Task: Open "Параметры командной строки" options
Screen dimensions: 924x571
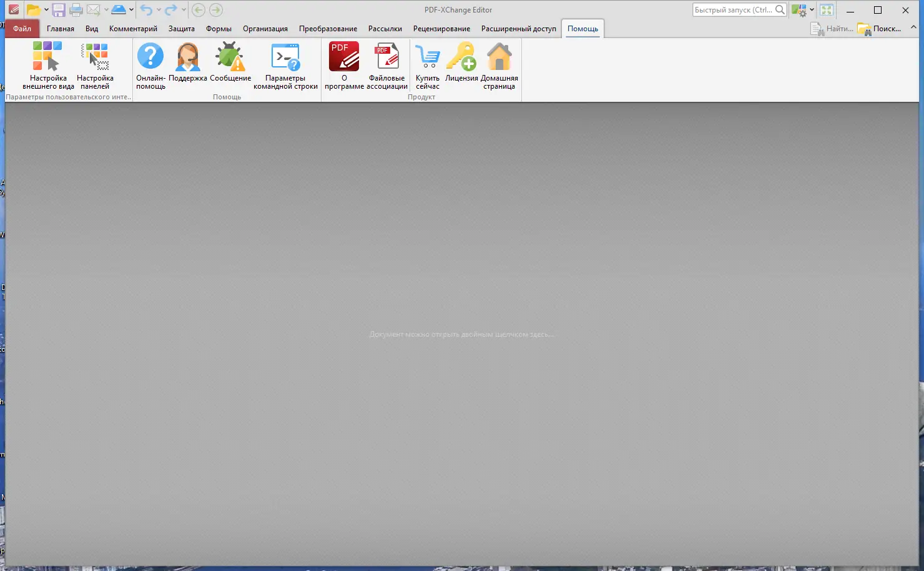Action: point(285,66)
